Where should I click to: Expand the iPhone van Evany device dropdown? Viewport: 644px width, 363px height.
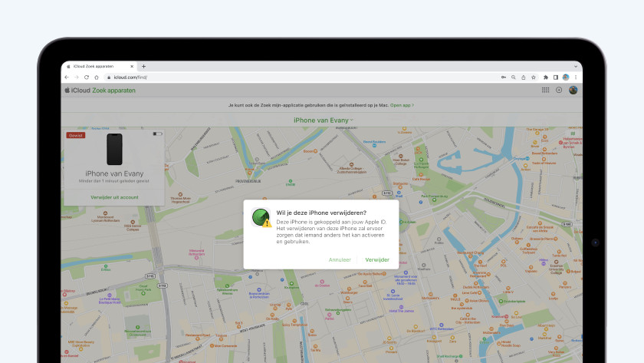point(324,120)
